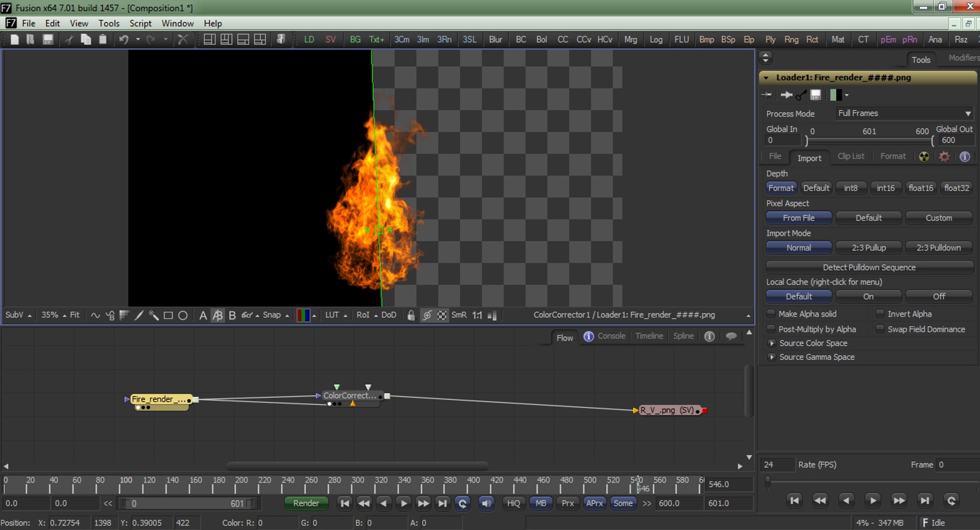Click the Undo arrow icon
Viewport: 980px width, 530px height.
click(x=124, y=39)
